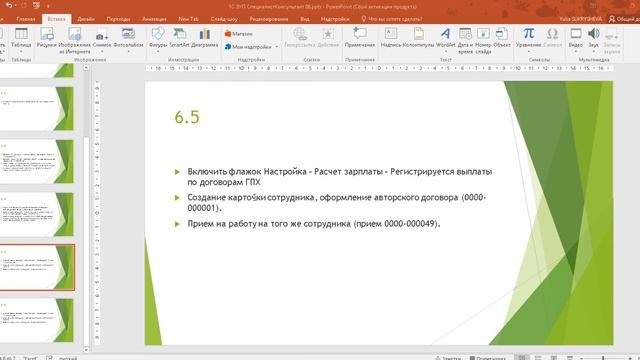Screen dimensions: 640x360
Task: Open the quick access toolbar customize arrow
Action: click(x=48, y=6)
